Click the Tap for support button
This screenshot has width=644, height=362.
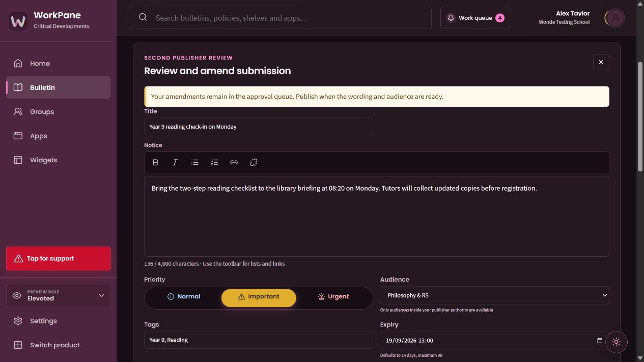59,259
